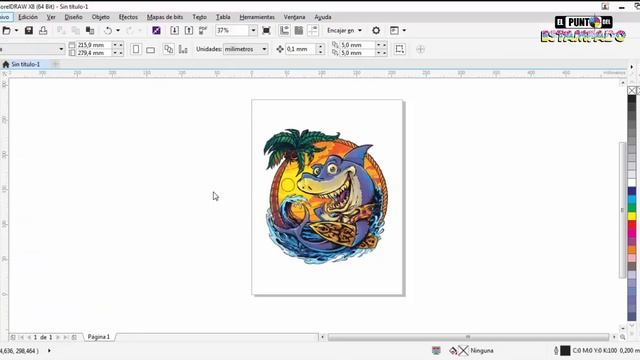The image size is (640, 360).
Task: Toggle Show rulers button
Action: coord(284,30)
